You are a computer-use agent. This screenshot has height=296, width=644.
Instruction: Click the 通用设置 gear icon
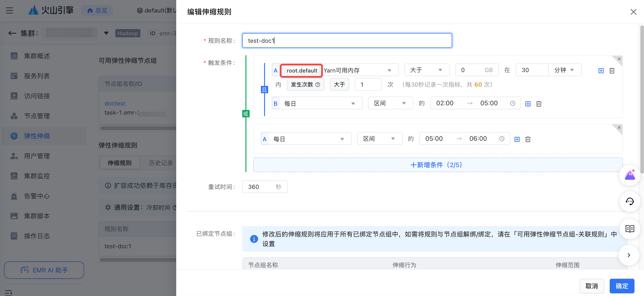(108, 207)
